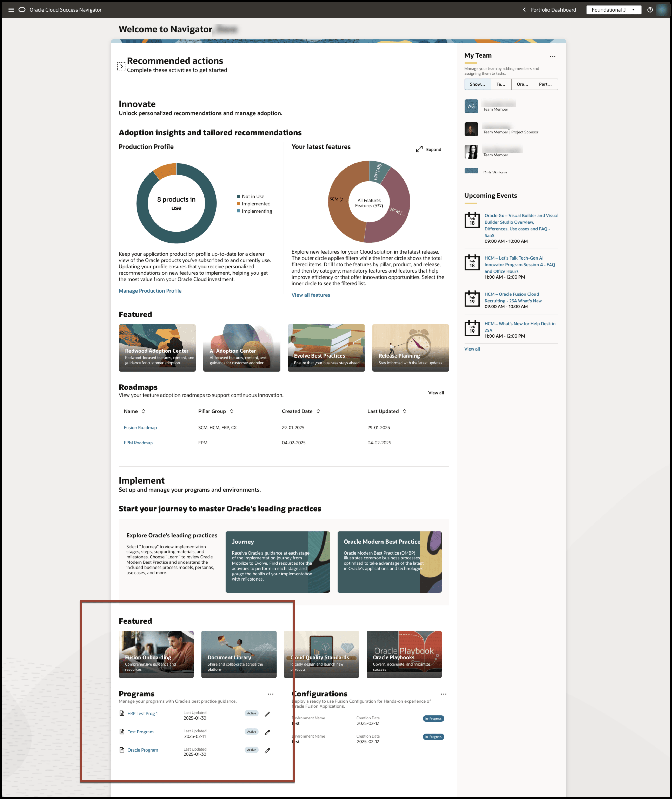The height and width of the screenshot is (799, 672).
Task: Open the Foundational J dropdown
Action: coord(613,10)
